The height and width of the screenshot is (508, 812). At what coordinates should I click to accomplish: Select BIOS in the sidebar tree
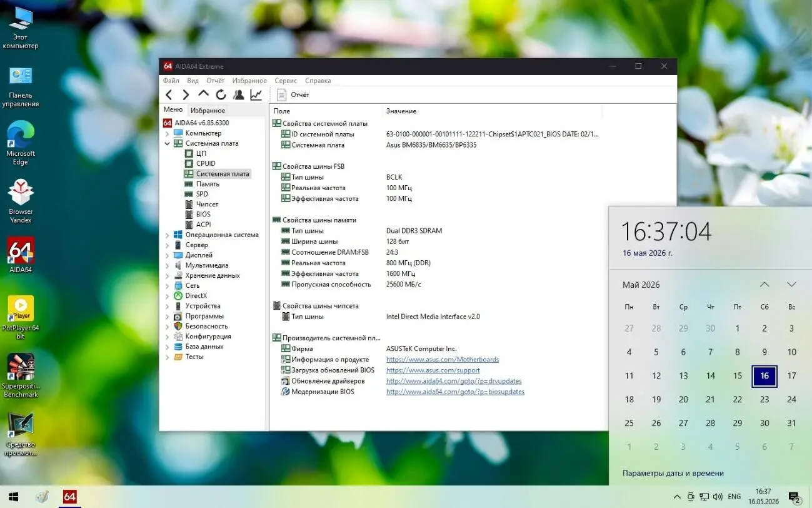point(203,214)
